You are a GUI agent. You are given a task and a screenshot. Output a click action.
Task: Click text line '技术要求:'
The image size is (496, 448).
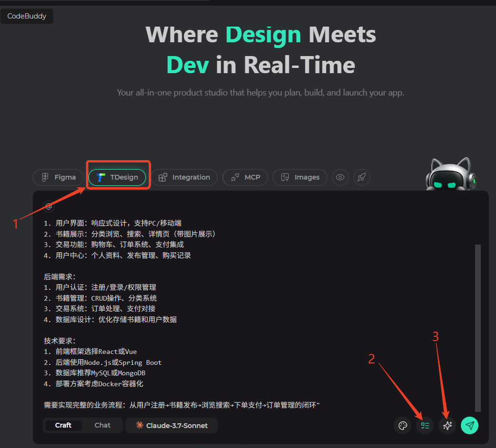(x=60, y=341)
